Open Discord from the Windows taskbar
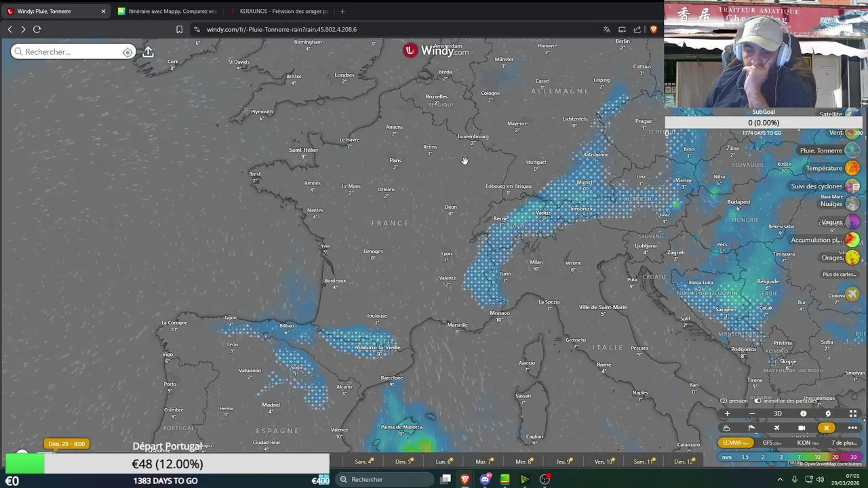Image resolution: width=868 pixels, height=488 pixels. click(x=485, y=479)
